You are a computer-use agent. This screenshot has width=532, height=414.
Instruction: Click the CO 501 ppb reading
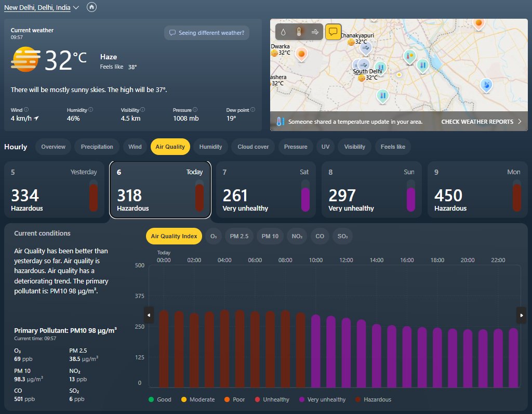point(24,395)
